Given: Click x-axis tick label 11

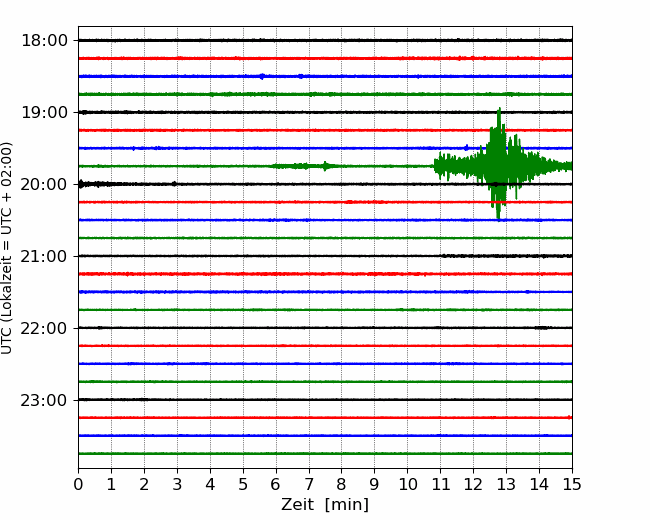Looking at the screenshot, I should point(441,484).
